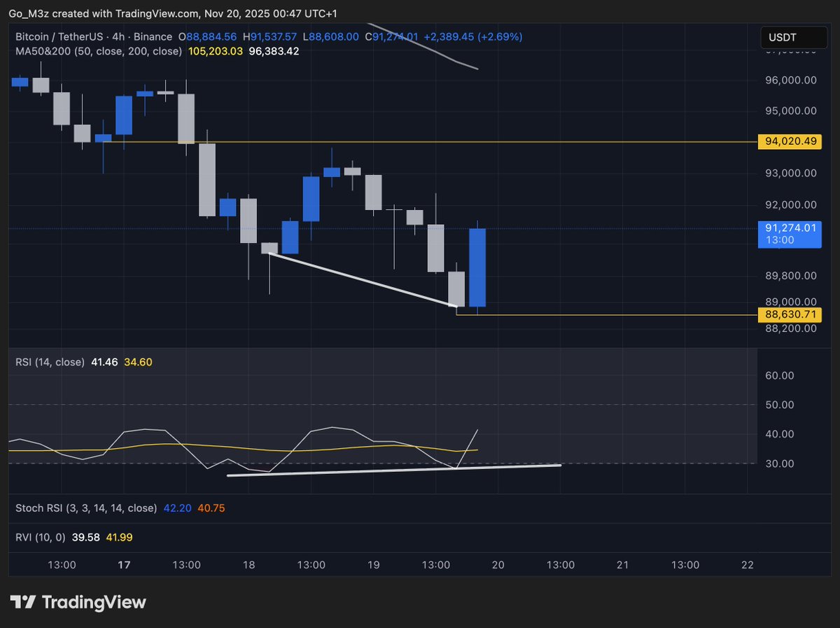
Task: Click the TradingView logo
Action: pos(78,602)
